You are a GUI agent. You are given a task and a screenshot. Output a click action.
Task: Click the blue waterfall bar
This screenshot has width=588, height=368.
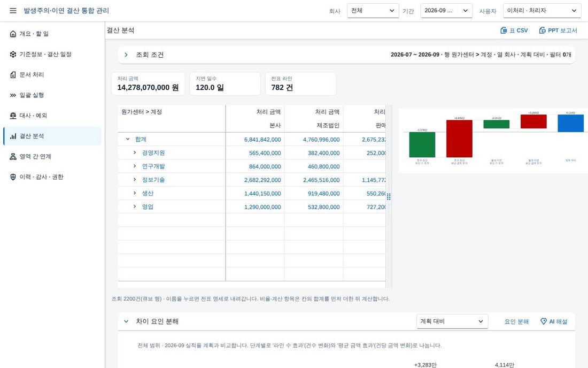tap(570, 123)
